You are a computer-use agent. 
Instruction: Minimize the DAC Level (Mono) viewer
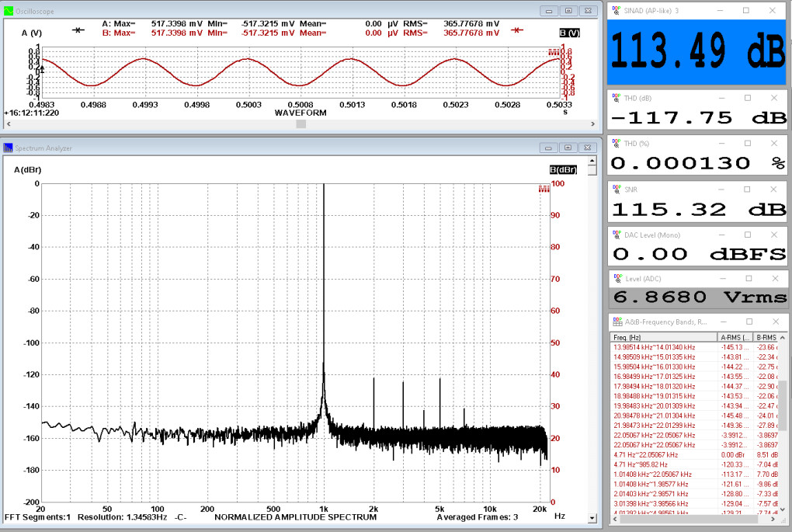[x=722, y=235]
